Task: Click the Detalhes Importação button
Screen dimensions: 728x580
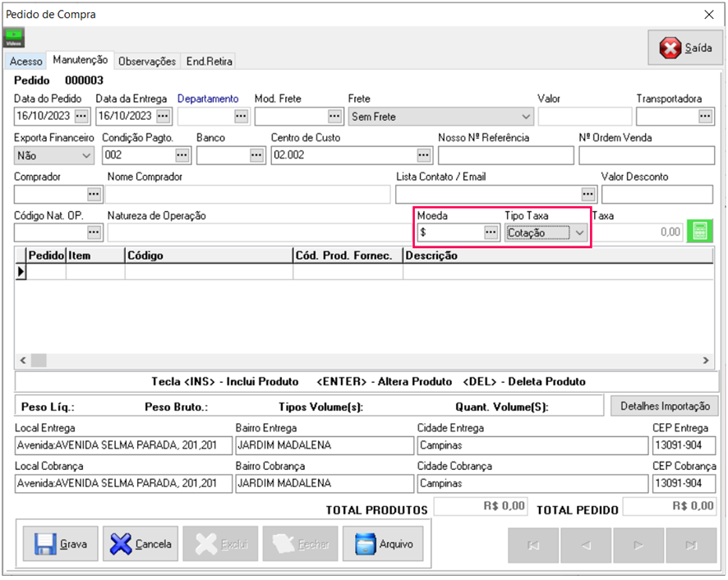Action: tap(665, 406)
